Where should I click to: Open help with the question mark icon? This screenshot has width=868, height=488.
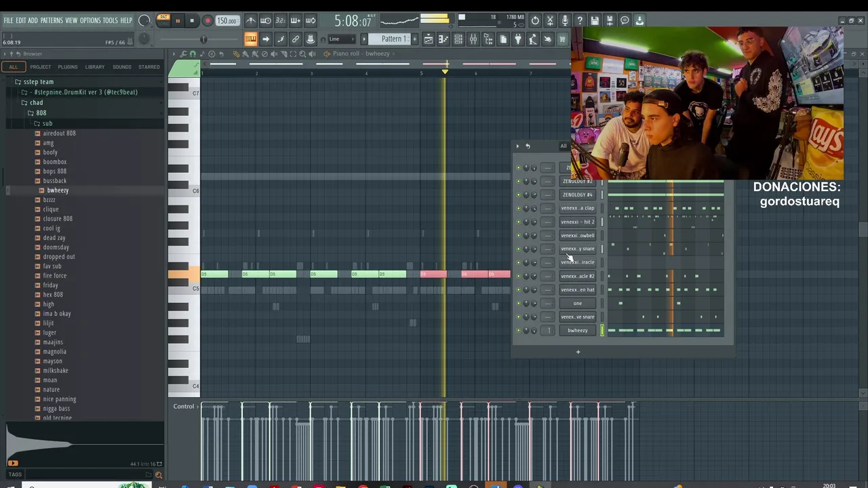point(580,20)
